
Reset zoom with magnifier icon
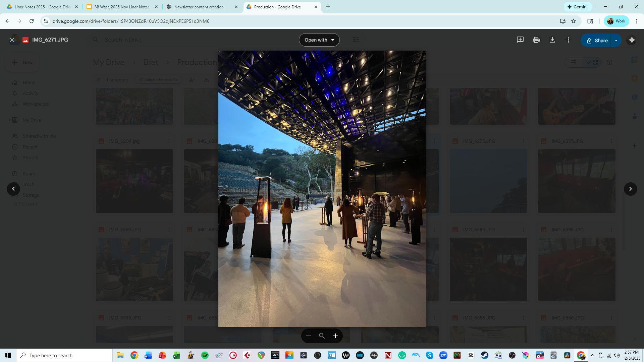coord(322,336)
